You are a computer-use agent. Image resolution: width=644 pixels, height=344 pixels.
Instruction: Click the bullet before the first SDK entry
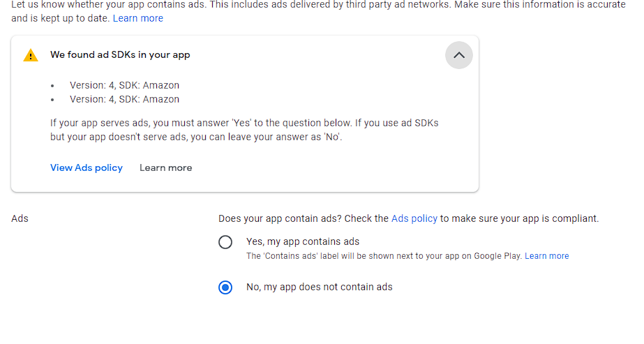click(52, 86)
